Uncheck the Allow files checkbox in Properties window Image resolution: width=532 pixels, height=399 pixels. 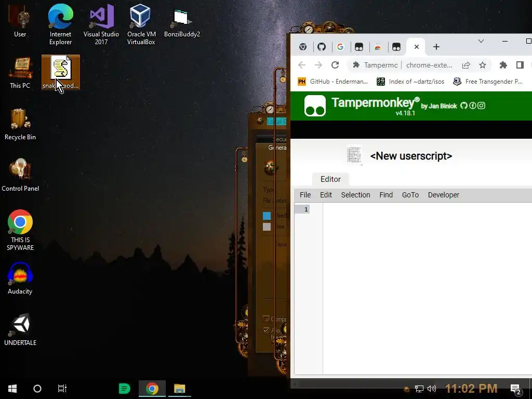click(x=267, y=330)
